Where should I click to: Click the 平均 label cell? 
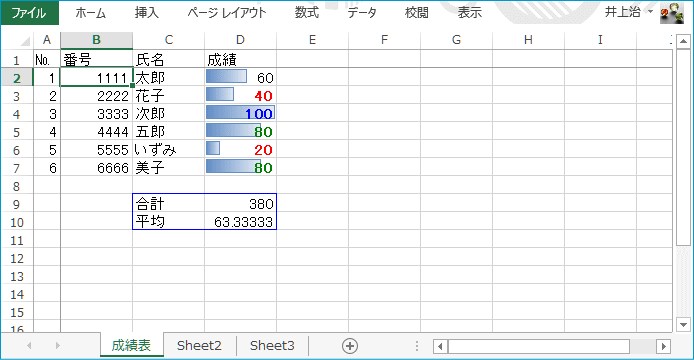click(x=169, y=222)
